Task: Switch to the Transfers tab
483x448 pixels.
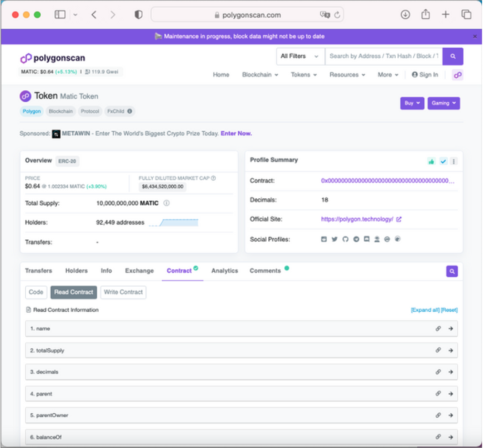Action: 39,271
